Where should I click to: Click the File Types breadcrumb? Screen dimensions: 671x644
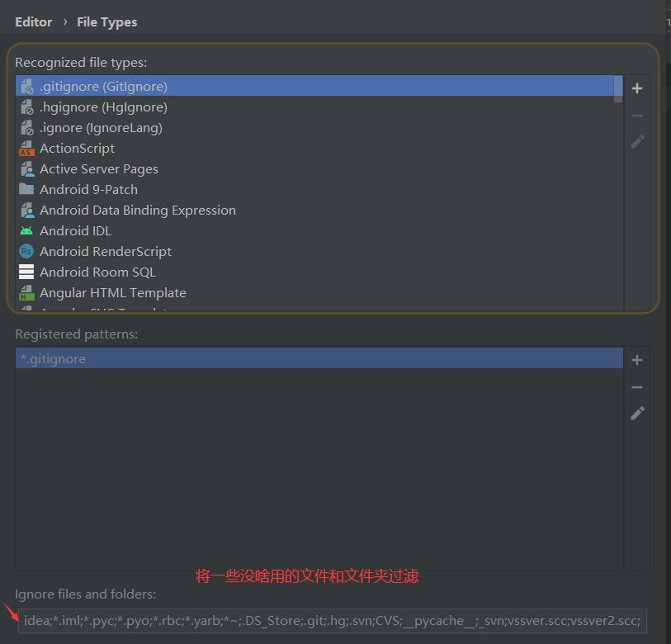(x=107, y=22)
